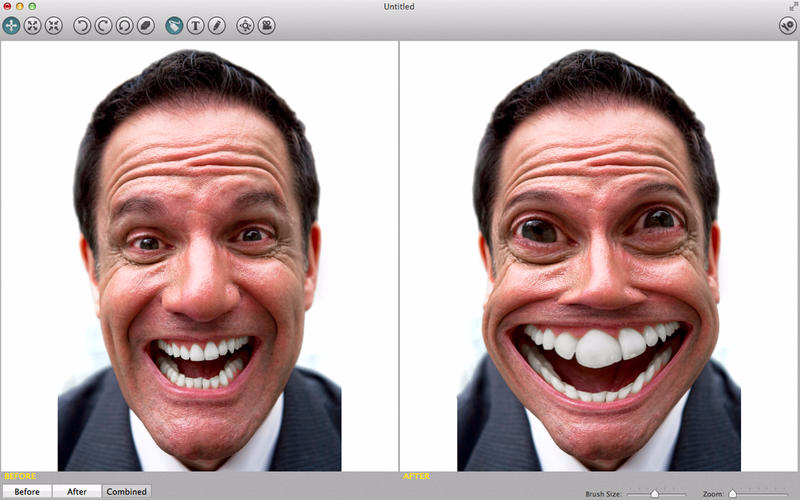
Task: Switch to the Combined view tab
Action: [127, 491]
